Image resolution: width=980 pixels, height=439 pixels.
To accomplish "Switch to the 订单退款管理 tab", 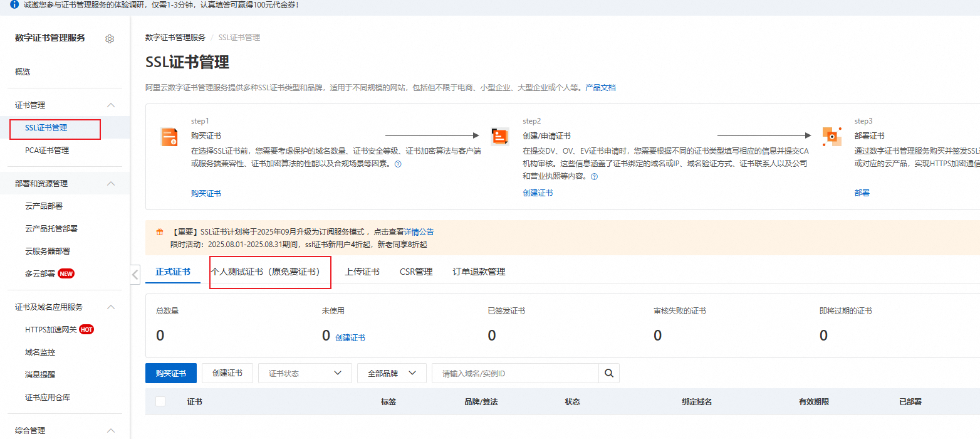I will (x=479, y=272).
